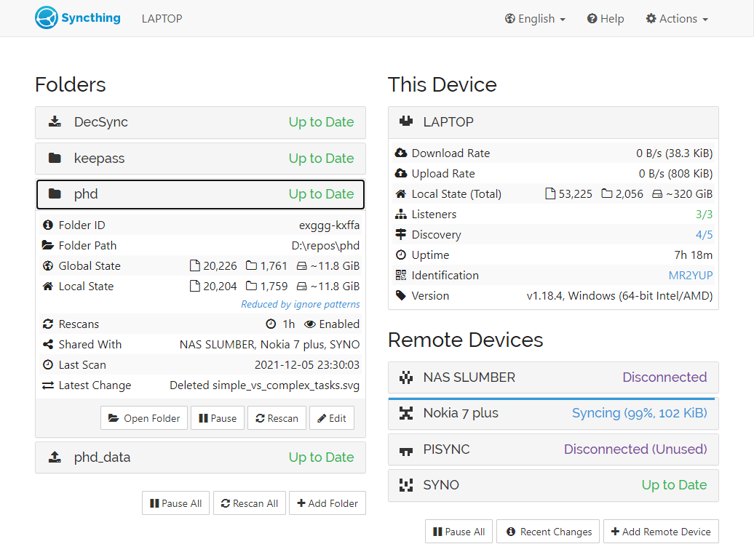Click the NAS SLUMBER device identicon
The height and width of the screenshot is (560, 754).
pyautogui.click(x=406, y=377)
